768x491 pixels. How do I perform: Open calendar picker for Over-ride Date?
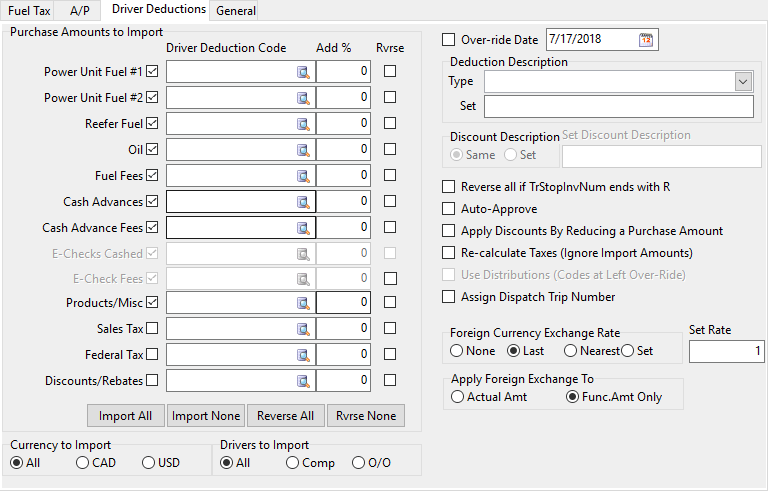click(x=645, y=40)
